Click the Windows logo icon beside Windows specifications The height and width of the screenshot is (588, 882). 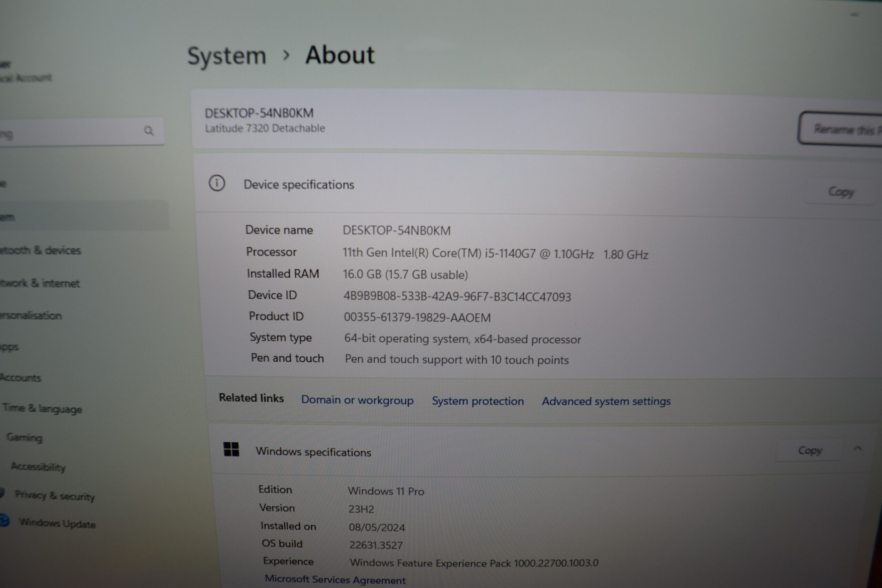point(231,449)
